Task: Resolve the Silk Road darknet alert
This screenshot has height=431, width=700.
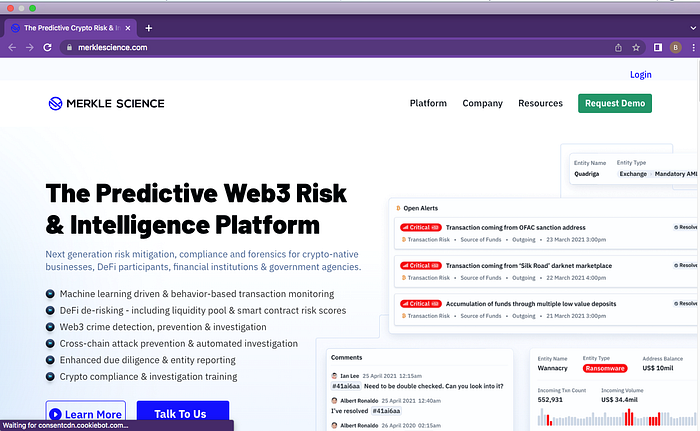Action: tap(685, 265)
